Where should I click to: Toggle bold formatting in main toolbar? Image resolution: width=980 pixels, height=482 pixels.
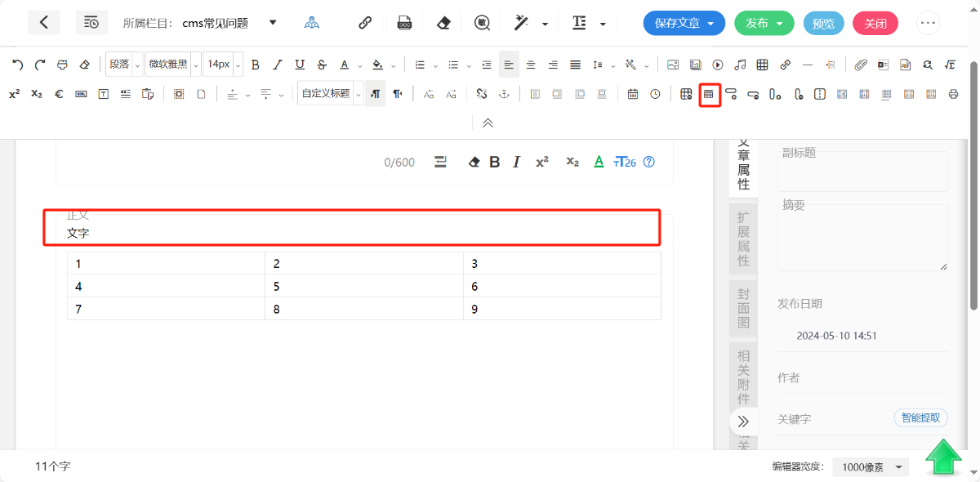coord(255,65)
